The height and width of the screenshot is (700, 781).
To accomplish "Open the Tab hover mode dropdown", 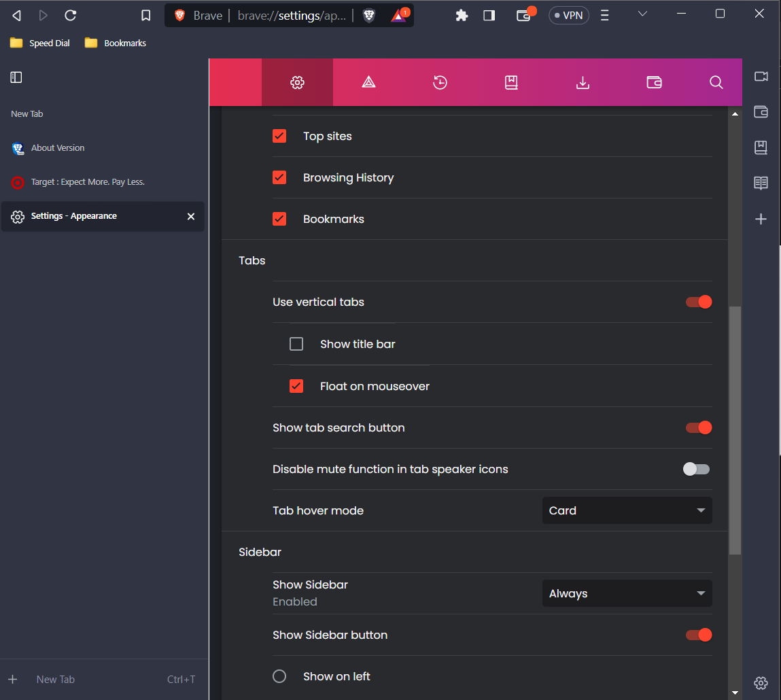I will tap(626, 510).
